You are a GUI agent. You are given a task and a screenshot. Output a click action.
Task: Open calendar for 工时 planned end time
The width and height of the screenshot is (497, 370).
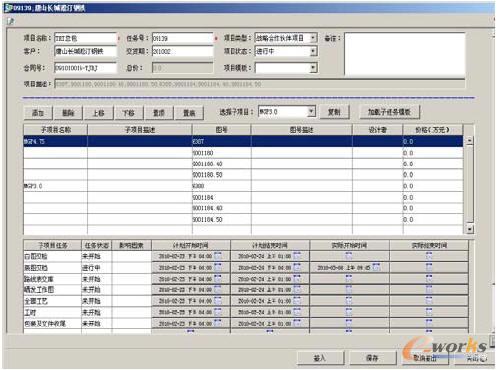(297, 312)
